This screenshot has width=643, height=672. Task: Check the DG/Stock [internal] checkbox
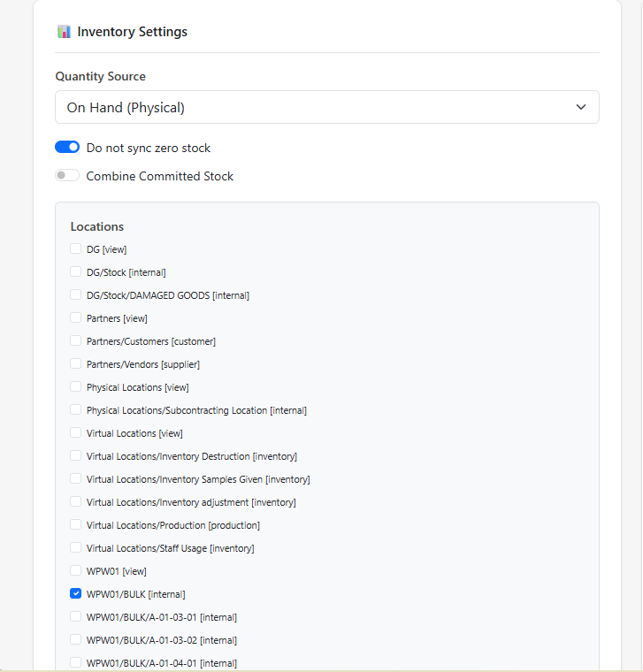pos(76,272)
